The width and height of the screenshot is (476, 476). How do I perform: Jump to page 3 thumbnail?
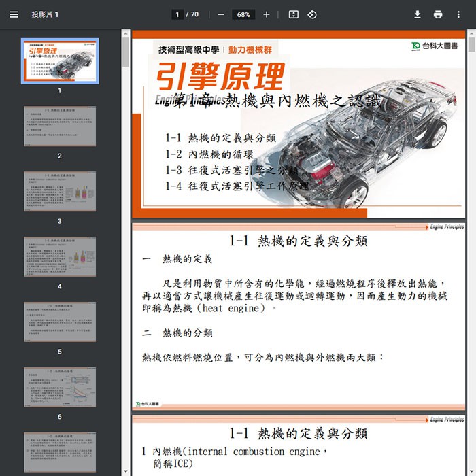click(60, 191)
